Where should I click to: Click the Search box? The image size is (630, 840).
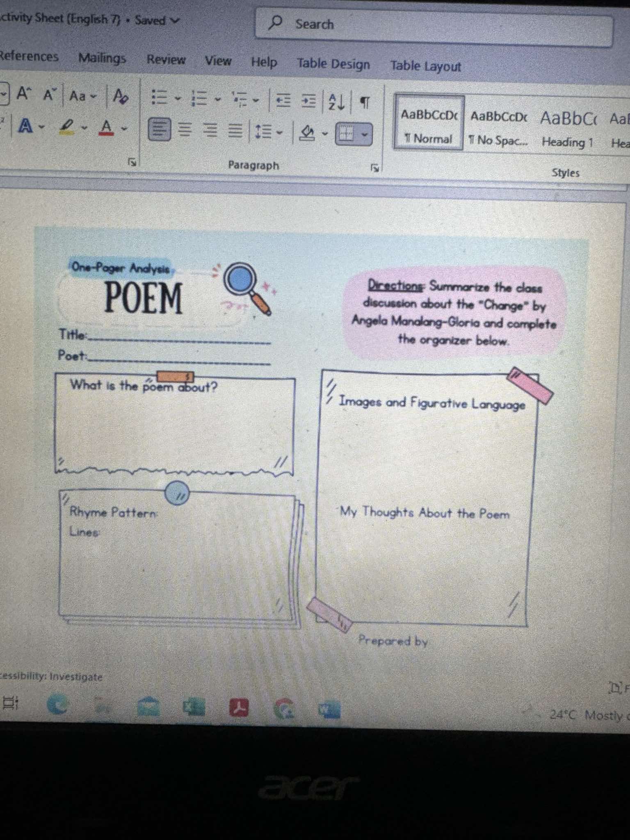pos(434,27)
